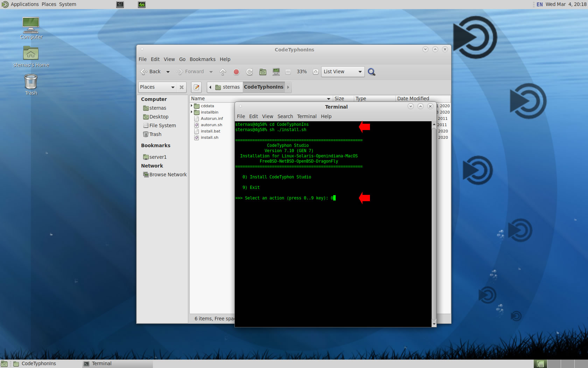This screenshot has height=368, width=588.
Task: Click the magnifier Search icon in toolbar
Action: coord(371,72)
